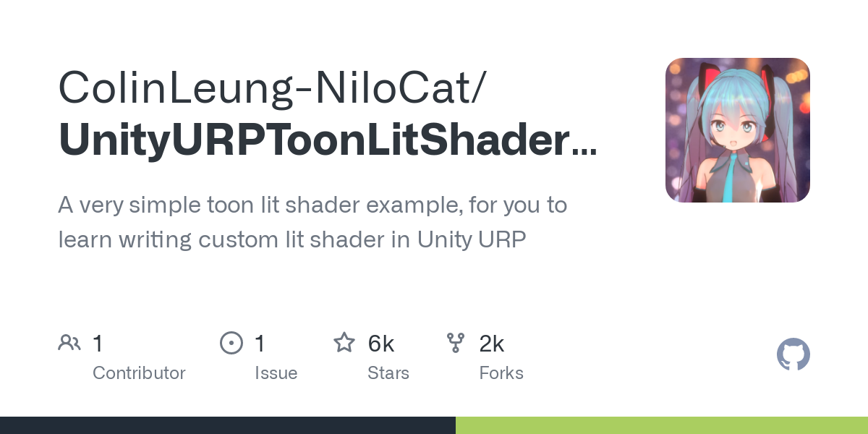This screenshot has width=868, height=434.
Task: Click the 6k stars count
Action: tap(380, 344)
